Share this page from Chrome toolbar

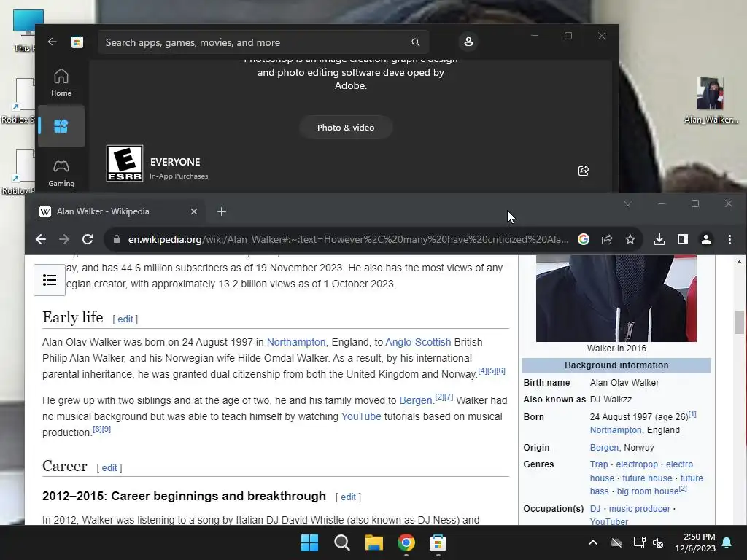coord(606,239)
